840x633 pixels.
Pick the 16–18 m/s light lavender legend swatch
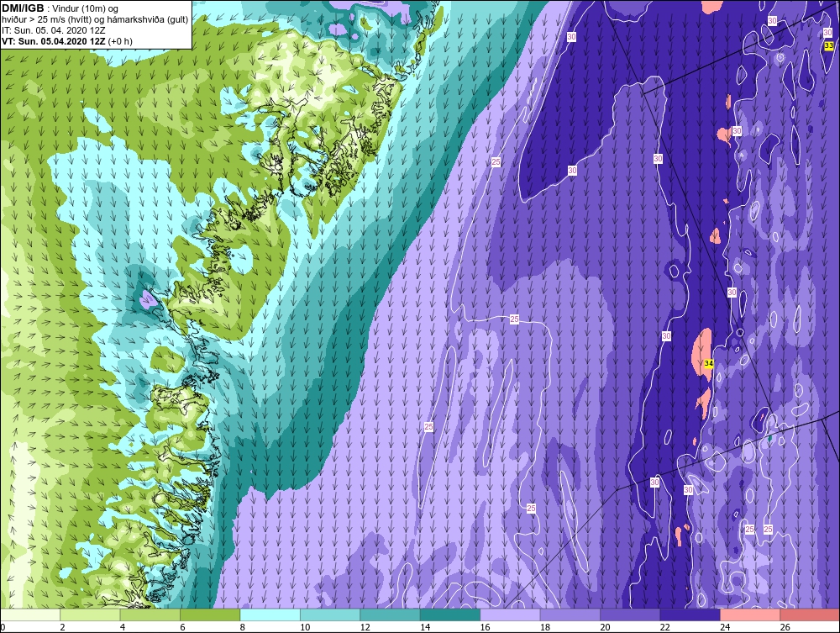point(510,615)
